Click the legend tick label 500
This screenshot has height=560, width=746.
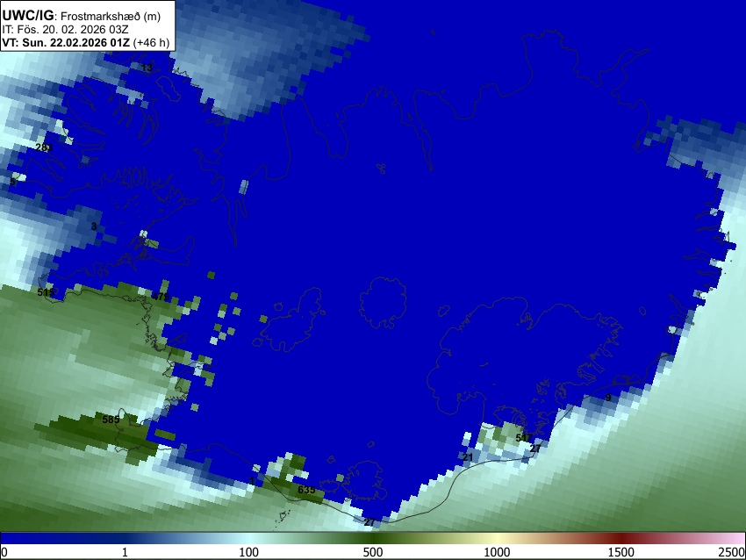373,552
